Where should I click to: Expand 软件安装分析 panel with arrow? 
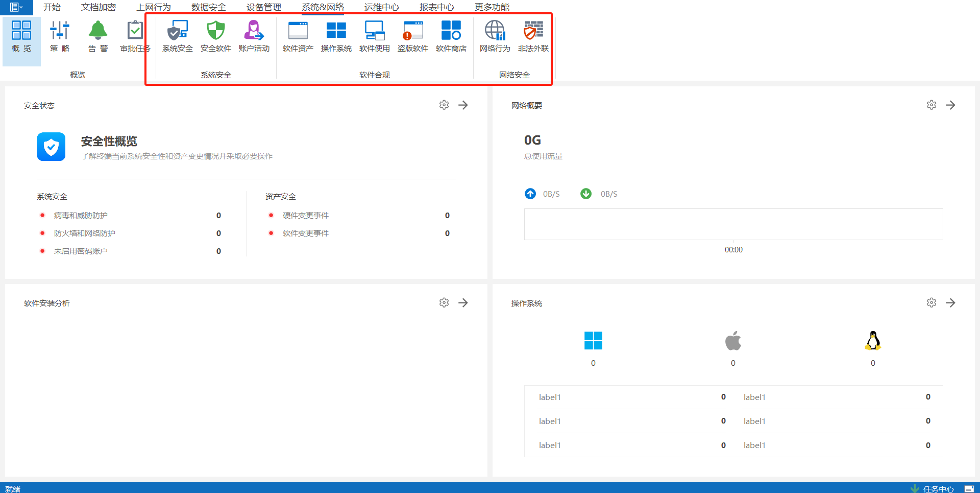click(x=463, y=303)
